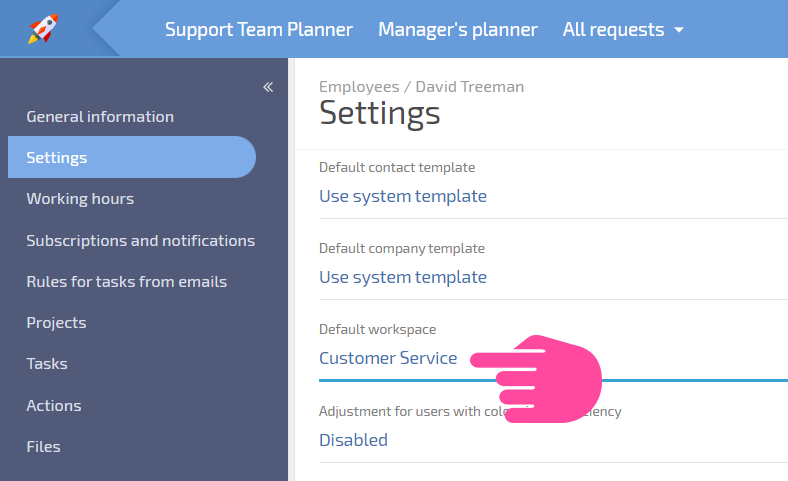Open Actions section in sidebar
788x481 pixels.
tap(54, 405)
